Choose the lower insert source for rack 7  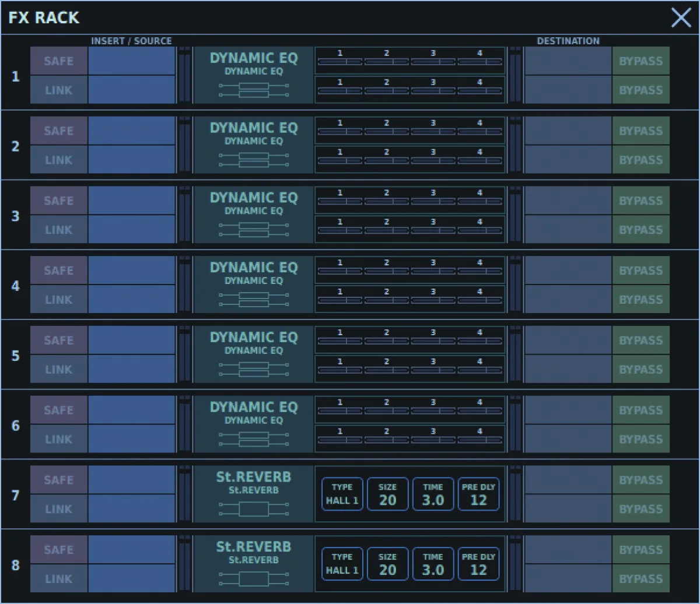point(132,509)
